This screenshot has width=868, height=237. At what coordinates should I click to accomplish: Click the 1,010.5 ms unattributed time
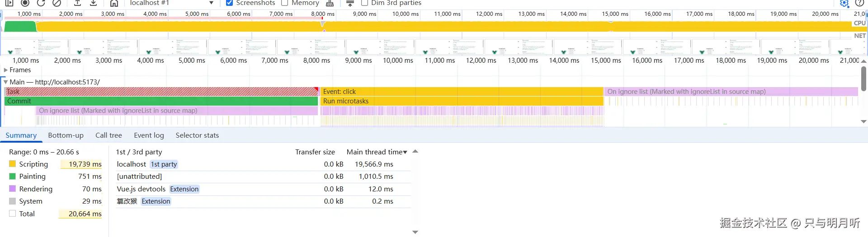(376, 177)
